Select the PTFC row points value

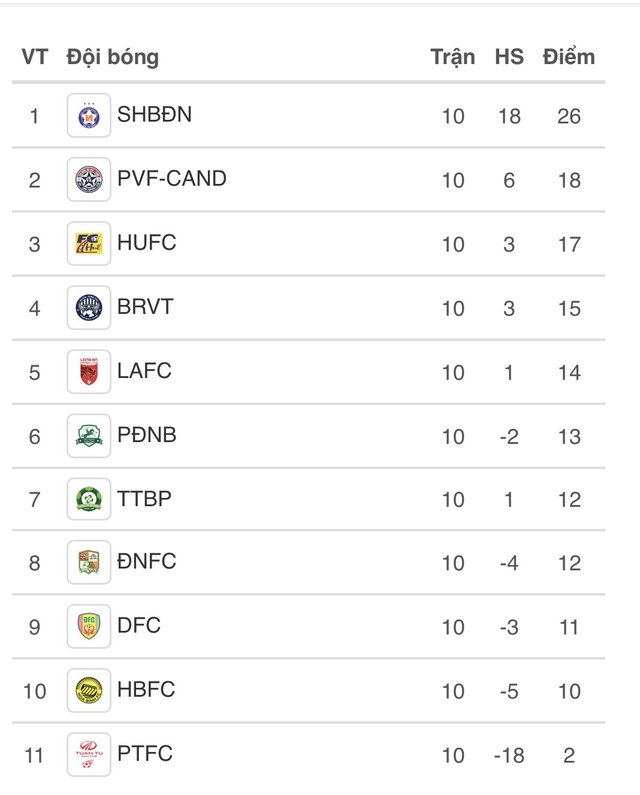[x=569, y=755]
